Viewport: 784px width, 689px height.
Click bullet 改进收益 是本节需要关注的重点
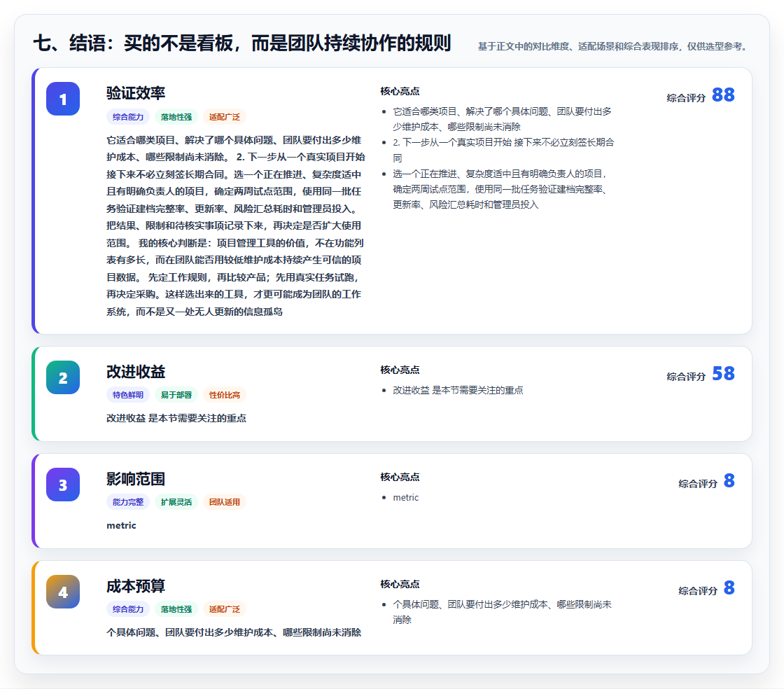(x=458, y=390)
